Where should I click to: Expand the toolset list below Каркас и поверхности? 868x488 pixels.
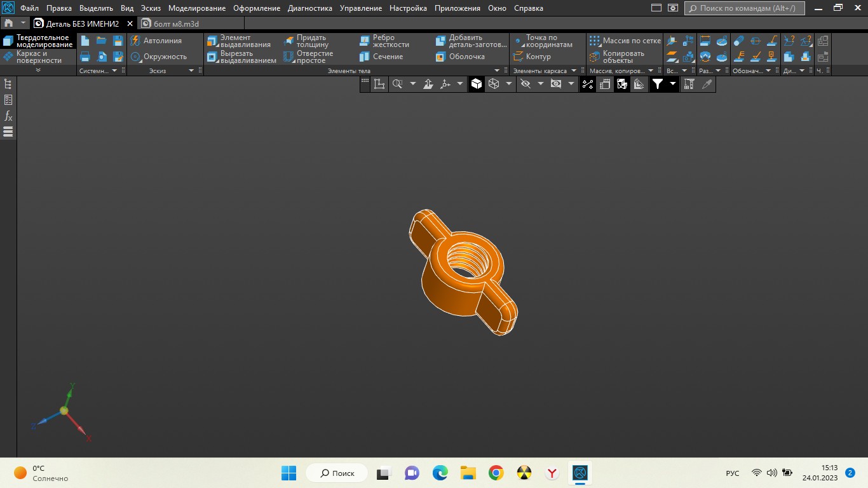pyautogui.click(x=37, y=70)
